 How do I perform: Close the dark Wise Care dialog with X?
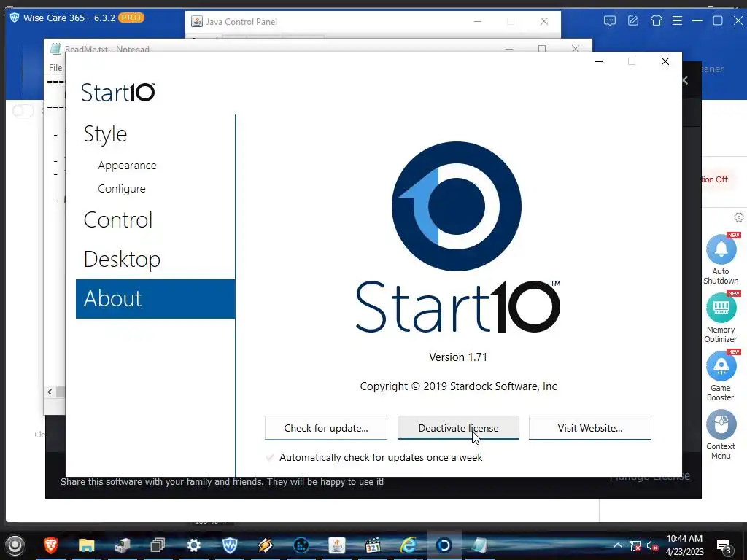pos(685,80)
